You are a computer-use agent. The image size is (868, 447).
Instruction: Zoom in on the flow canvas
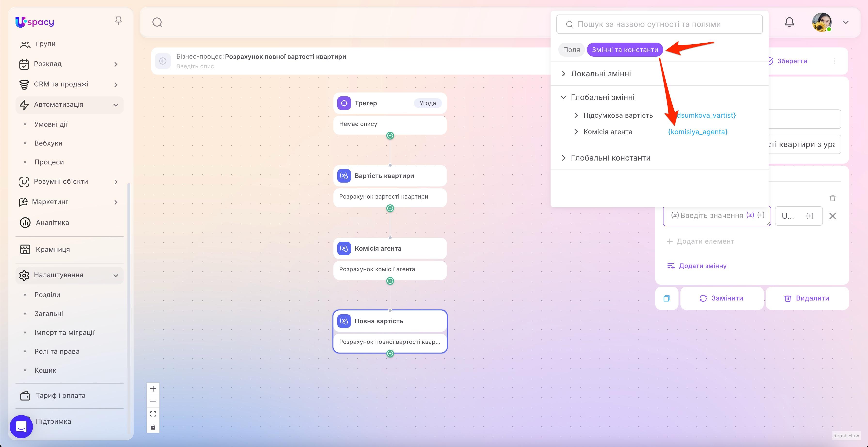pos(153,389)
